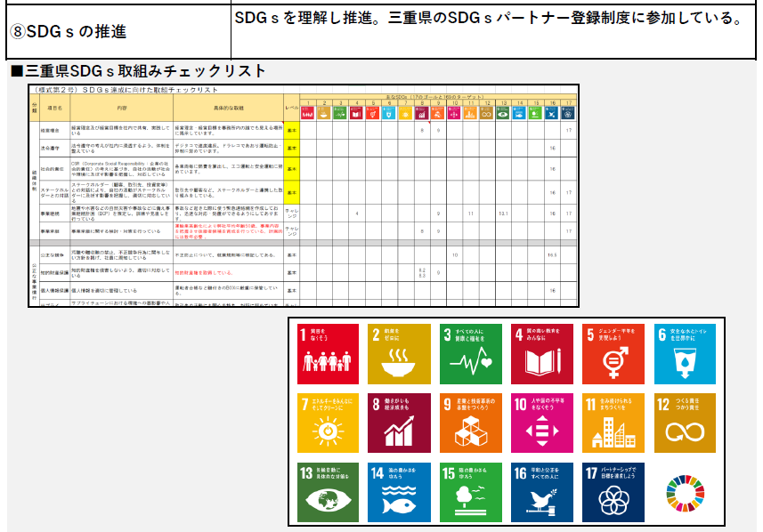Click the large SDG 17 partnership flower tile
This screenshot has height=532, width=763.
(613, 492)
